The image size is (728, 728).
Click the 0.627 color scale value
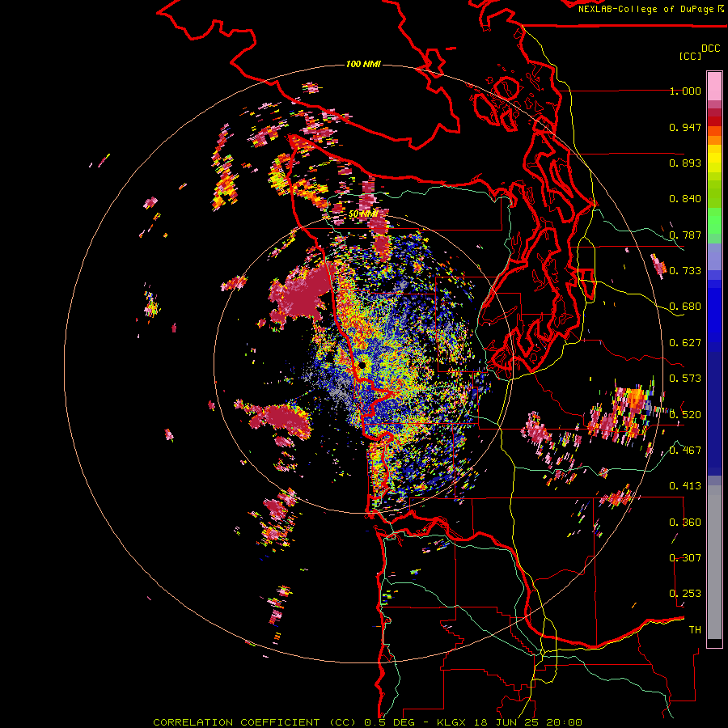tap(685, 343)
